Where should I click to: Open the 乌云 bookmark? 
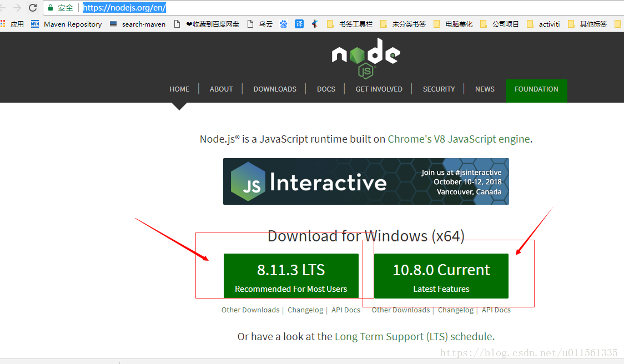point(260,24)
